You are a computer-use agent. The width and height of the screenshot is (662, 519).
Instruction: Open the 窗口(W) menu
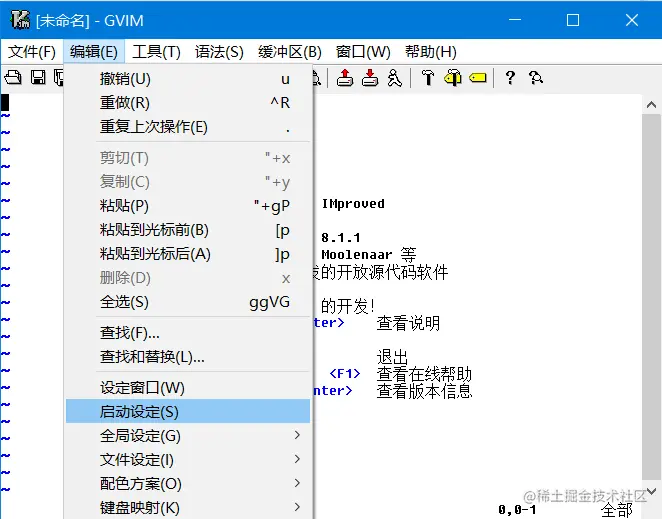pyautogui.click(x=363, y=52)
